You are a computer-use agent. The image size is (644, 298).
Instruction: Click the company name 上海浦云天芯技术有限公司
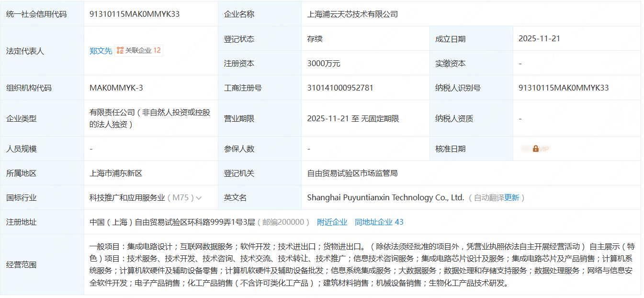tap(352, 14)
